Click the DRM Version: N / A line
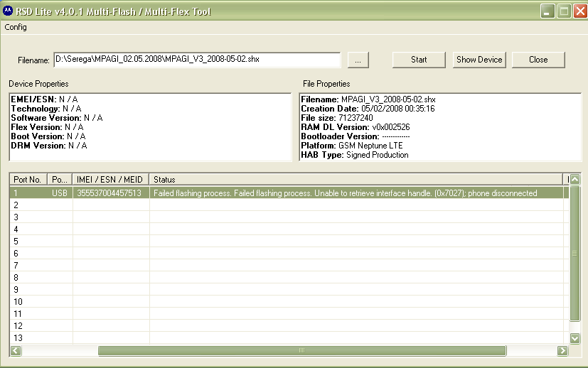Viewport: 588px width, 368px height. 49,146
